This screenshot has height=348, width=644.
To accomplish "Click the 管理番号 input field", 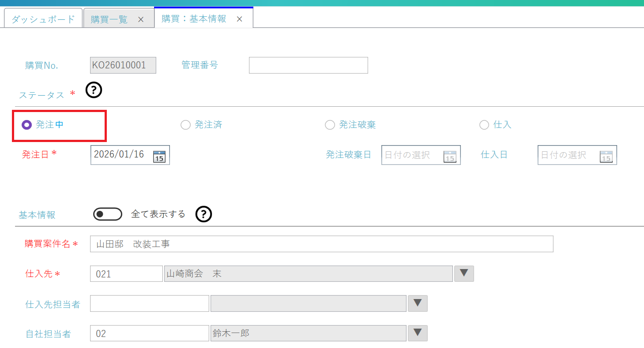I will click(308, 65).
